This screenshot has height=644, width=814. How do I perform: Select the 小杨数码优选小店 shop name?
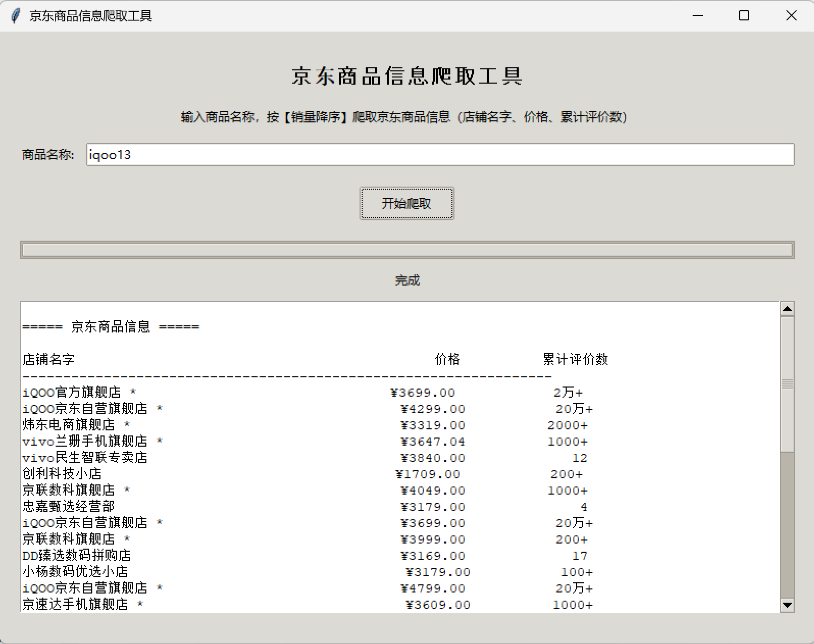click(x=75, y=572)
